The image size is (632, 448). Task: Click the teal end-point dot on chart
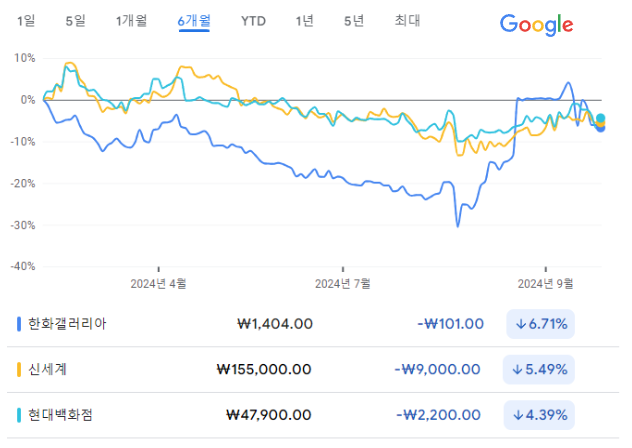tap(601, 118)
